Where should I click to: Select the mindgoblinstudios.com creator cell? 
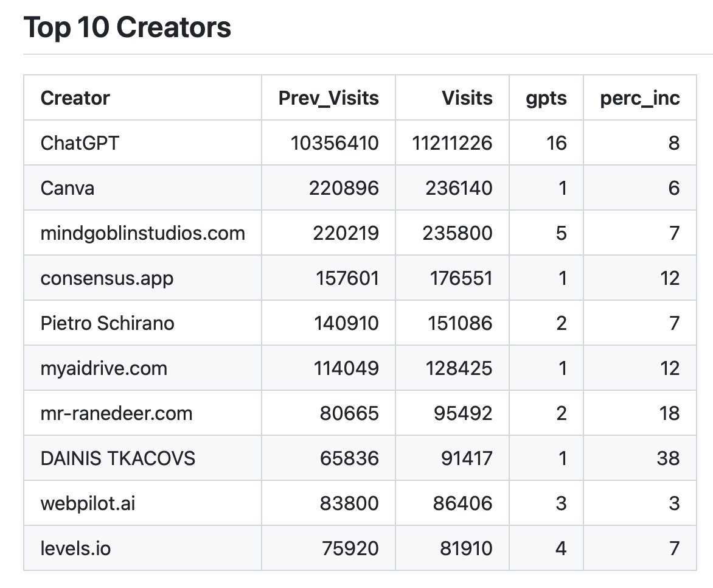point(143,233)
